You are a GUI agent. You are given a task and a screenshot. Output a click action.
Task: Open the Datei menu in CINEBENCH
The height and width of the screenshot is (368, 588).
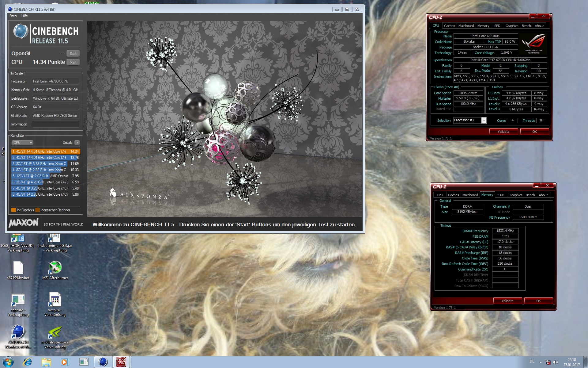tap(13, 16)
